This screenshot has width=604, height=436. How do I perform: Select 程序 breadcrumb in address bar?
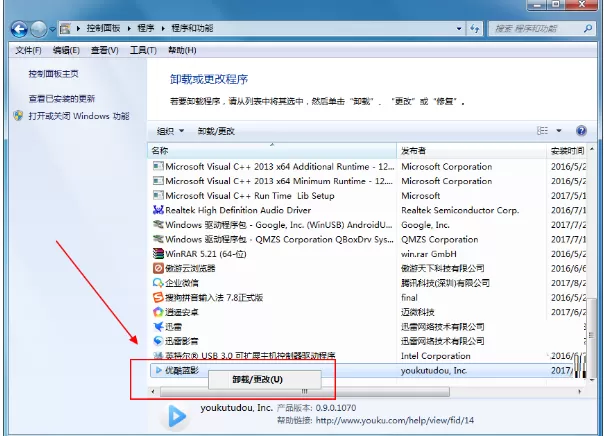click(x=146, y=28)
